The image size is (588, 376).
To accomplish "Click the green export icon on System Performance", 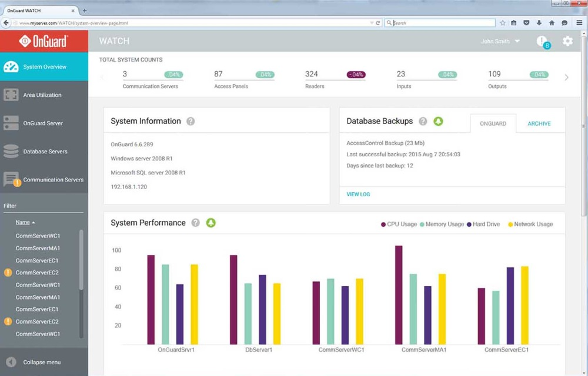I will 211,223.
